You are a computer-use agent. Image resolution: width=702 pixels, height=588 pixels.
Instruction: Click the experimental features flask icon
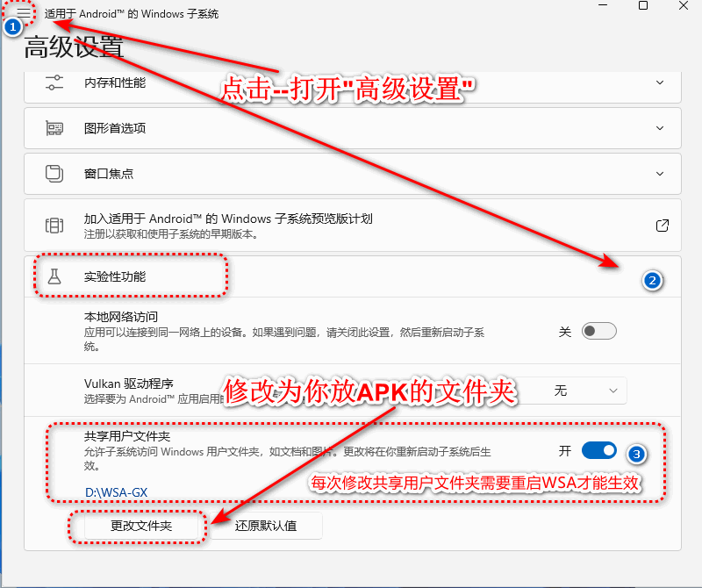coord(54,276)
